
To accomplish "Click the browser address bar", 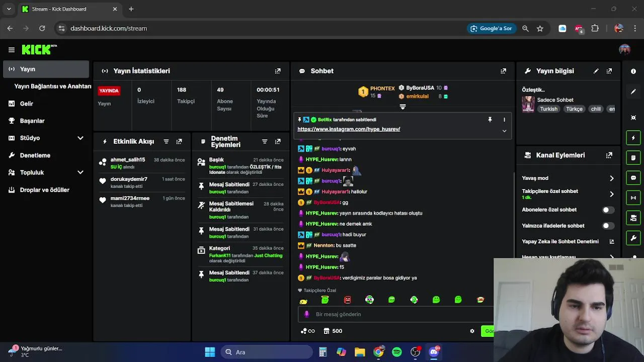I will point(262,29).
